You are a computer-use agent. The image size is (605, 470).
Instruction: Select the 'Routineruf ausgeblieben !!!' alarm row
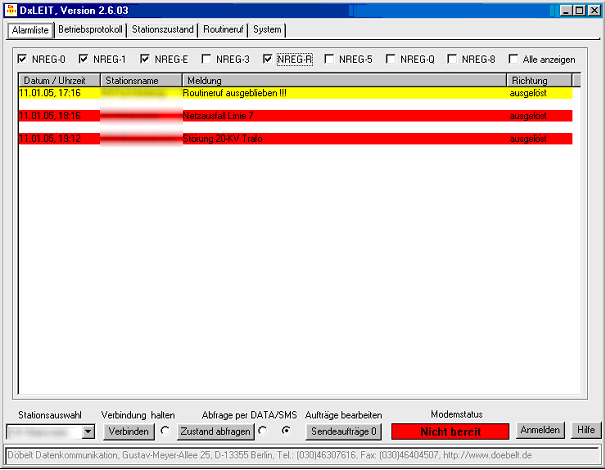tap(296, 93)
